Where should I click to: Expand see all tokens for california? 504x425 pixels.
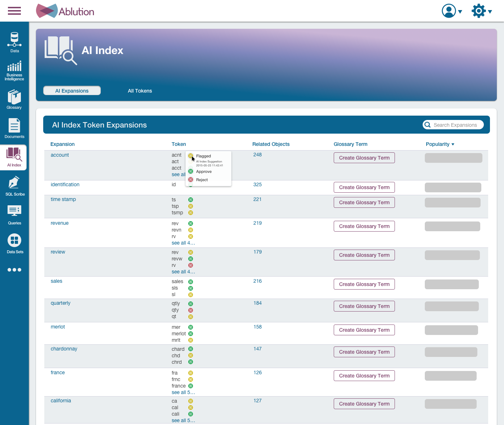click(x=183, y=420)
